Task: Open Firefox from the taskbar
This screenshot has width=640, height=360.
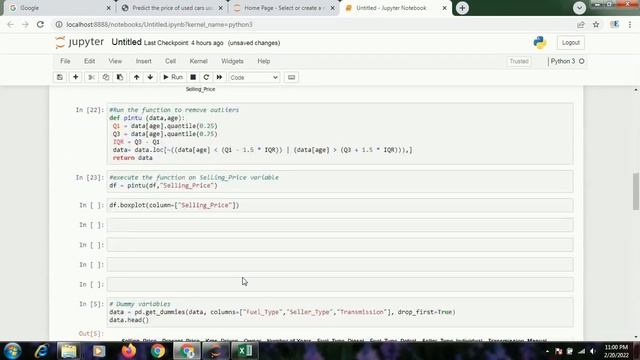Action: point(129,351)
